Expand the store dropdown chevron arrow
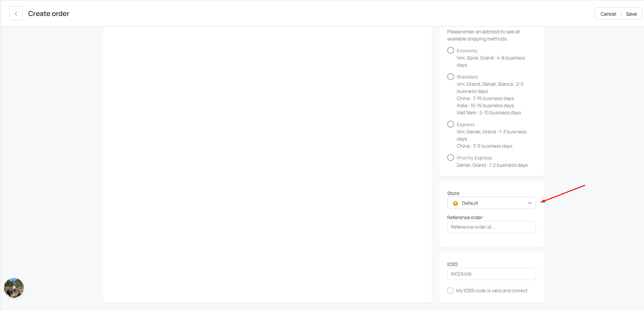The width and height of the screenshot is (644, 311). 530,203
